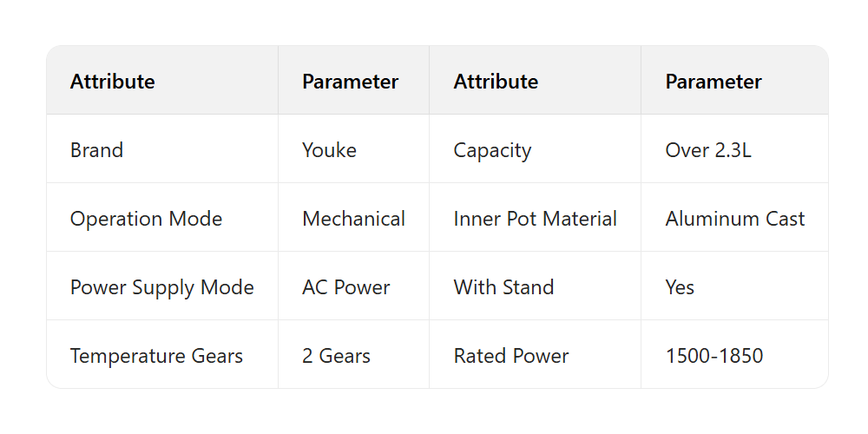Image resolution: width=868 pixels, height=434 pixels.
Task: Select the 1500-1850 value cell
Action: pos(714,356)
